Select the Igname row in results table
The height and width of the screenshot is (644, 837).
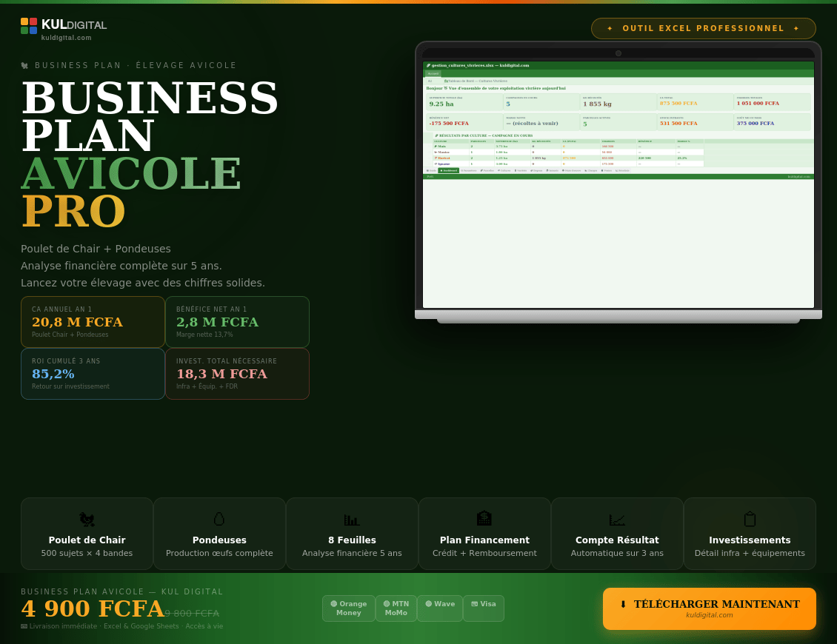(x=569, y=164)
